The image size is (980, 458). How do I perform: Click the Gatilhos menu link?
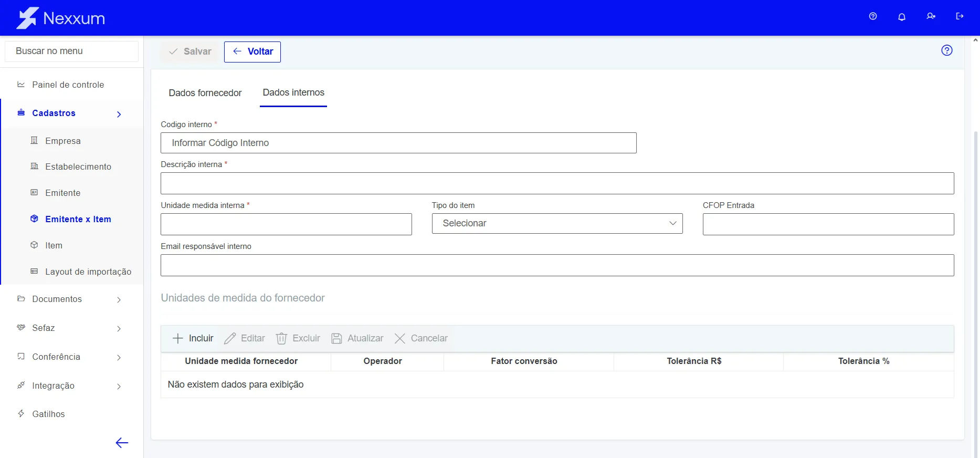(x=48, y=414)
